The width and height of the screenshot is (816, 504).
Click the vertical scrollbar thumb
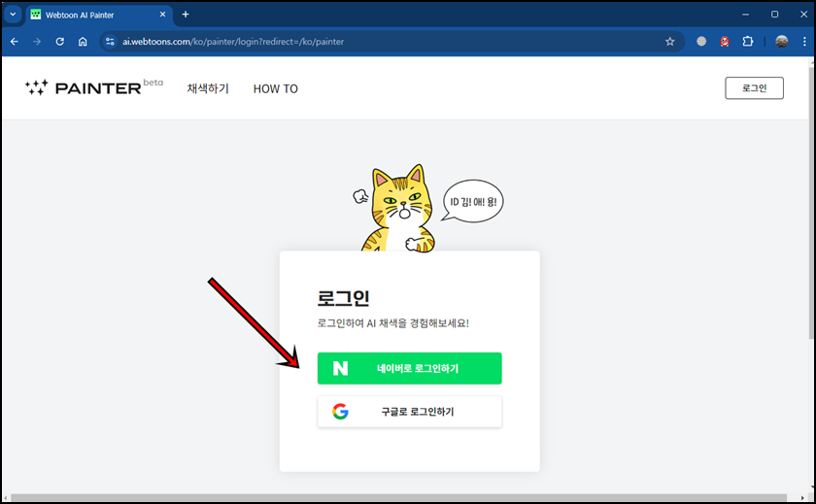pos(812,203)
